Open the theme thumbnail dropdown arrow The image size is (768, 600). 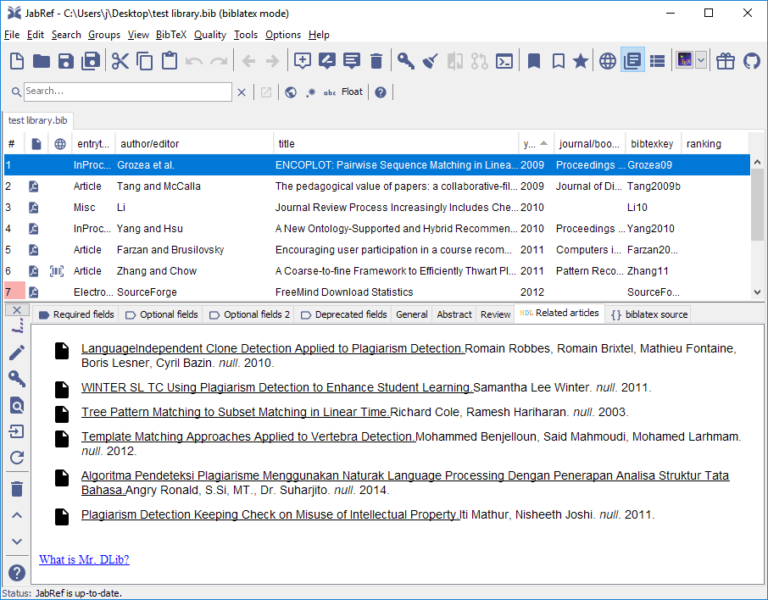click(x=701, y=60)
